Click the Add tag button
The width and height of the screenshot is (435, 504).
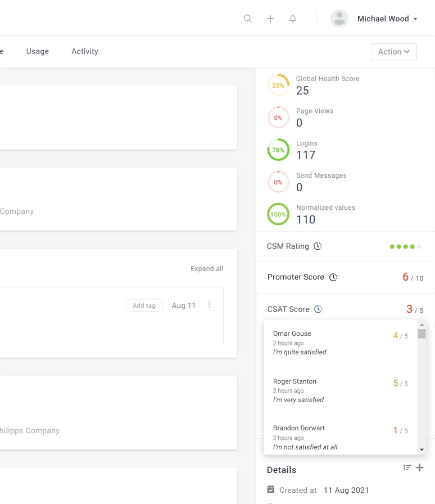pyautogui.click(x=144, y=305)
